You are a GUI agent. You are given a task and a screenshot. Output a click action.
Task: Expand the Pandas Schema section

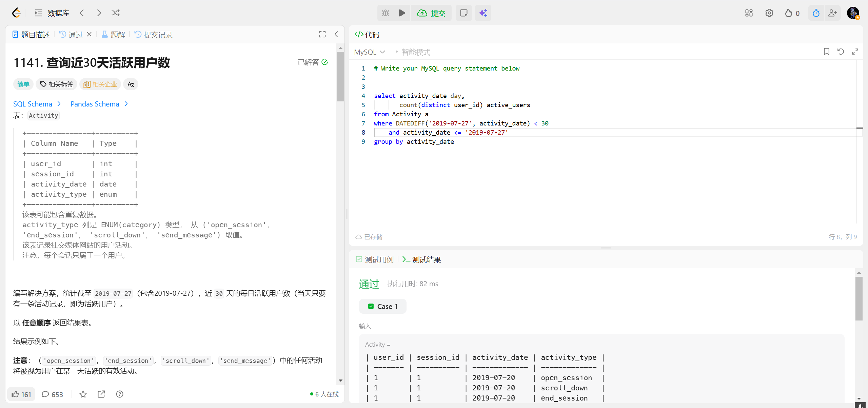(x=99, y=104)
